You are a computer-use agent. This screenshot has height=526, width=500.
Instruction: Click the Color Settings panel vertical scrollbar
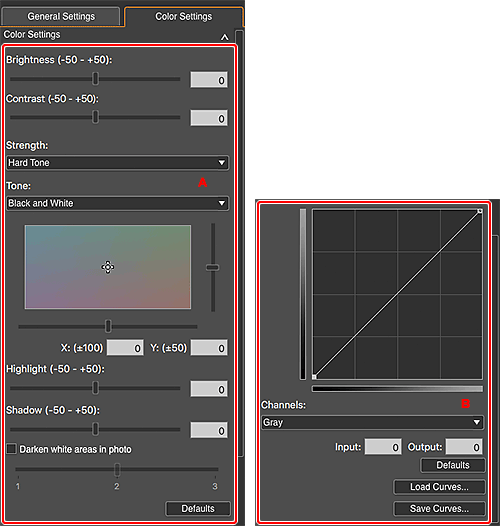tap(240, 243)
